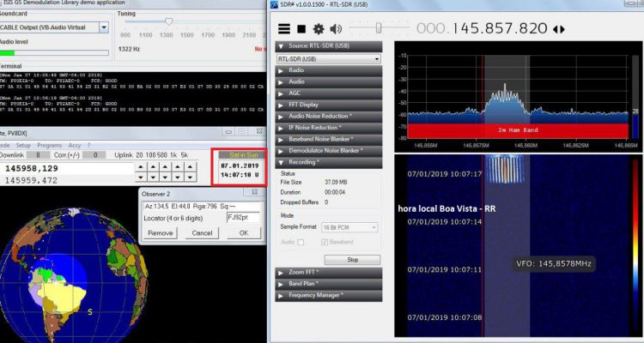Click the Corr.(+/-) value field

[x=95, y=155]
